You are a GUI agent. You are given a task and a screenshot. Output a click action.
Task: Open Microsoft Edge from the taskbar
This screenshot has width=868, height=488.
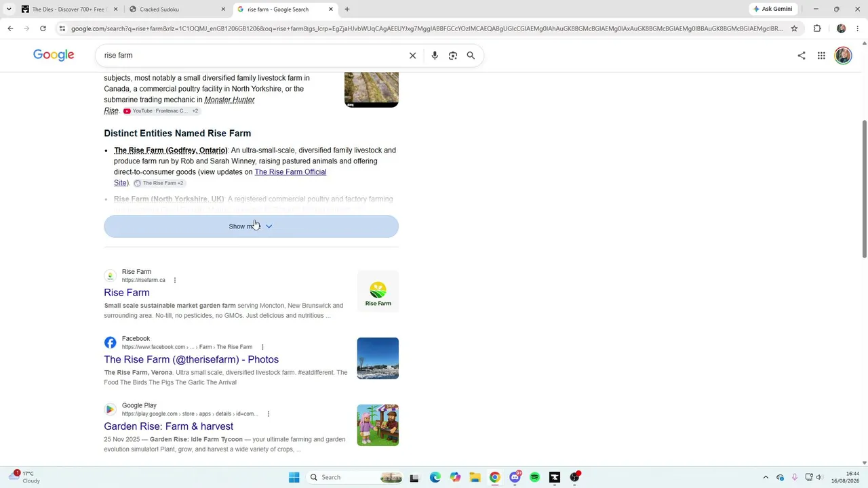tap(435, 477)
